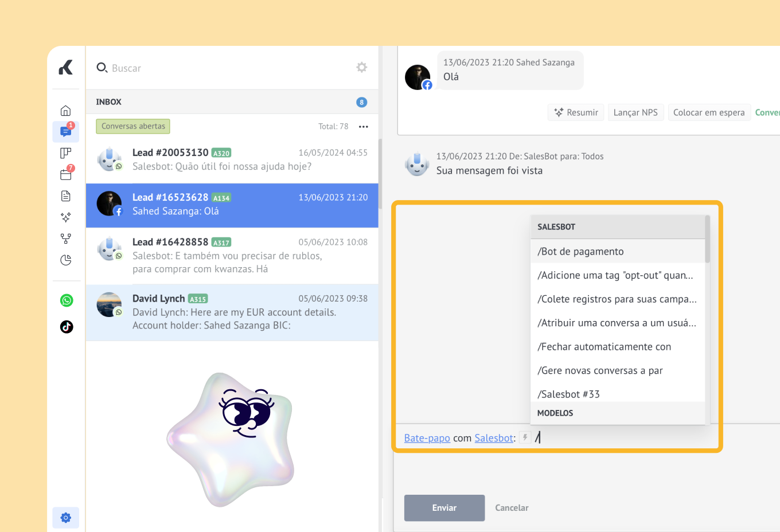
Task: Open the three-dot menu beside Total
Action: pyautogui.click(x=364, y=127)
